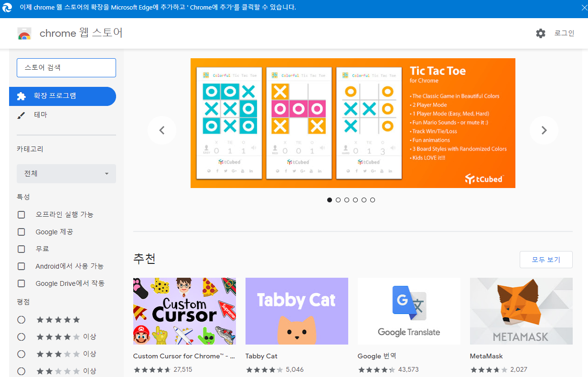Go to the previous carousel slide
This screenshot has height=377, width=588.
click(x=161, y=130)
